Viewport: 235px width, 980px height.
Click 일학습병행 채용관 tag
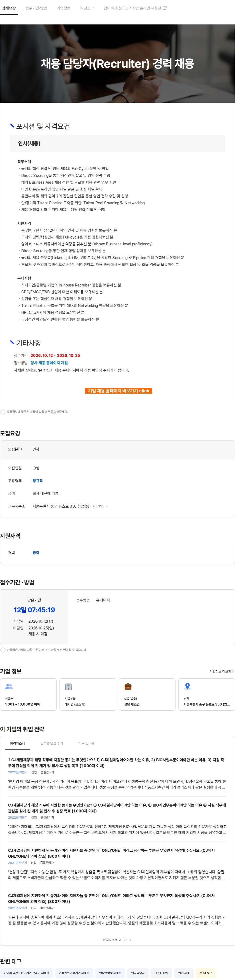tap(110, 973)
